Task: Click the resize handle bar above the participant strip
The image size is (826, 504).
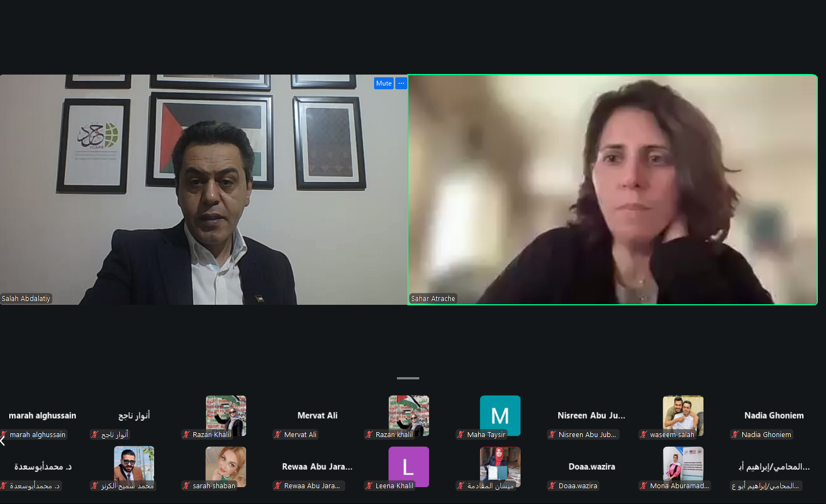Action: click(408, 378)
